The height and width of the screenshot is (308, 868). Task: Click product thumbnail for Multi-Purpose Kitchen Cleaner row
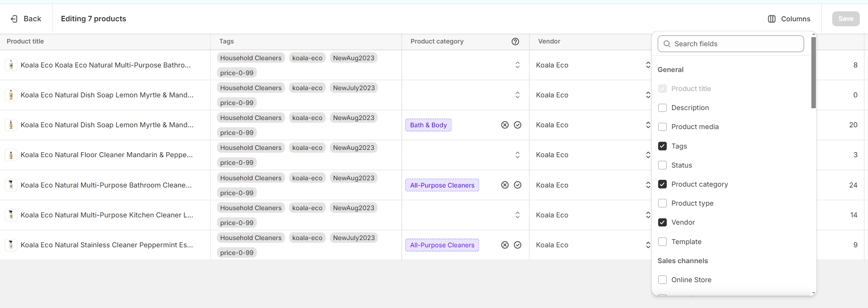pos(11,215)
